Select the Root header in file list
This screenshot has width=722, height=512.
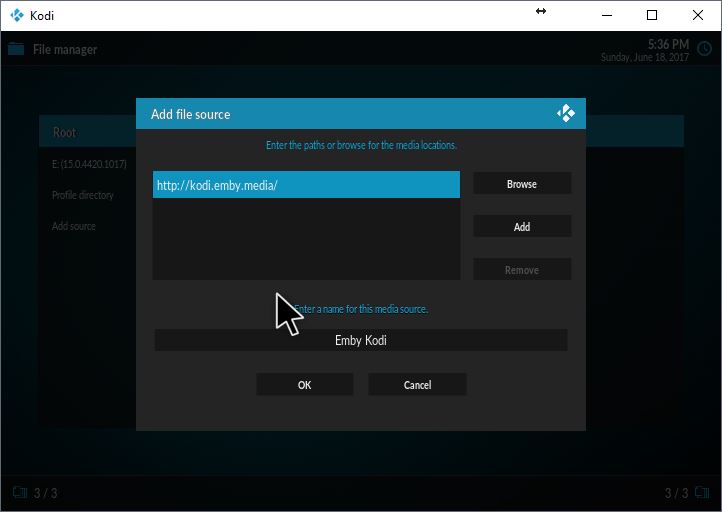pyautogui.click(x=87, y=132)
